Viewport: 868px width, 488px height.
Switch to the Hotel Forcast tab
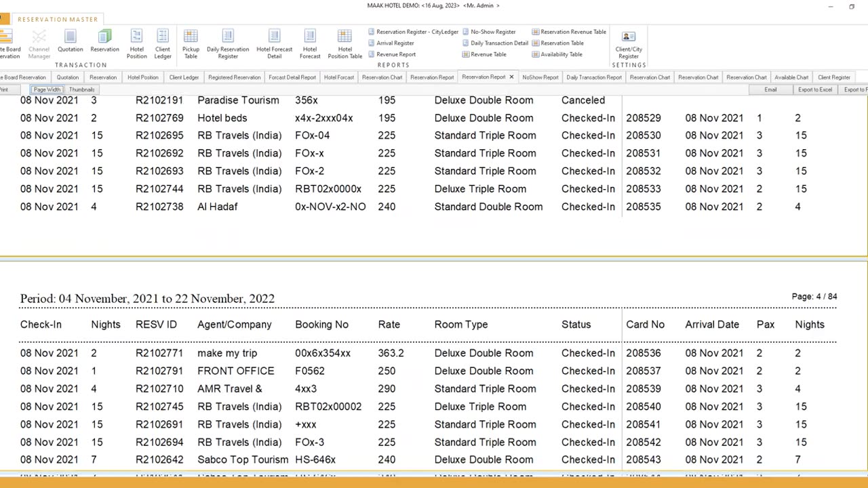tap(338, 77)
